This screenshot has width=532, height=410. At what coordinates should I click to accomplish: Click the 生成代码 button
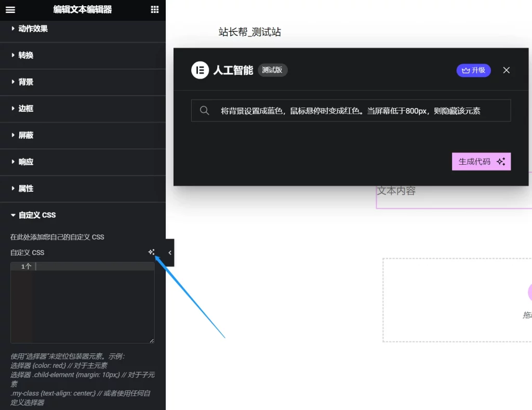(481, 162)
